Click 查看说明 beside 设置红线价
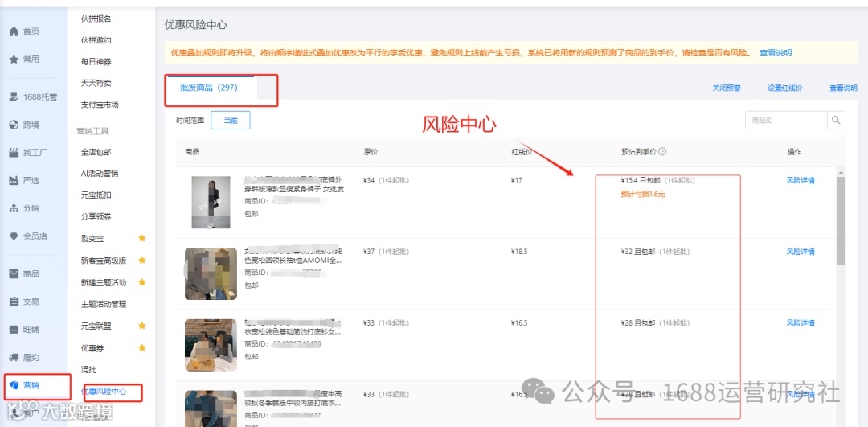This screenshot has width=868, height=427. (843, 88)
